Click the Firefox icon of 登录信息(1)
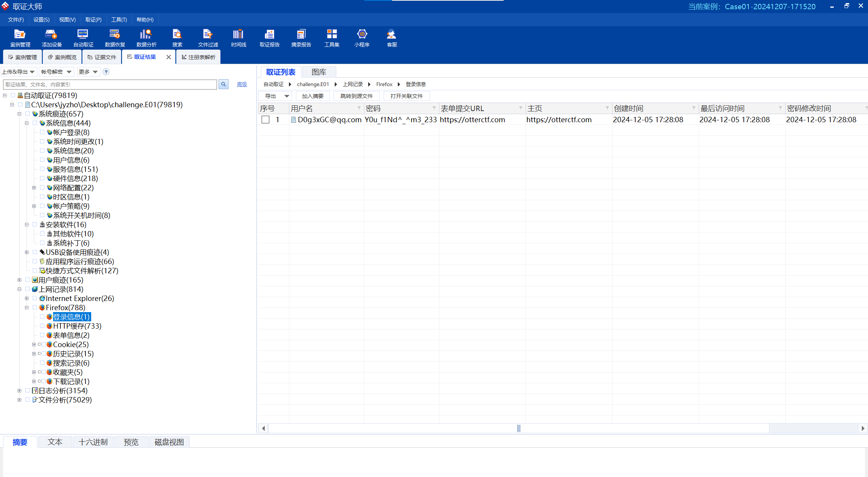 pyautogui.click(x=49, y=317)
